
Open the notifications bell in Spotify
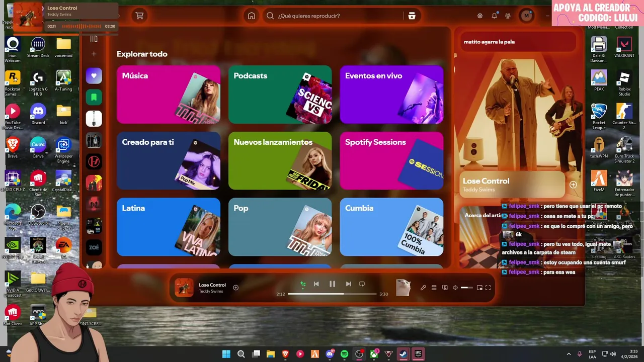pyautogui.click(x=494, y=16)
